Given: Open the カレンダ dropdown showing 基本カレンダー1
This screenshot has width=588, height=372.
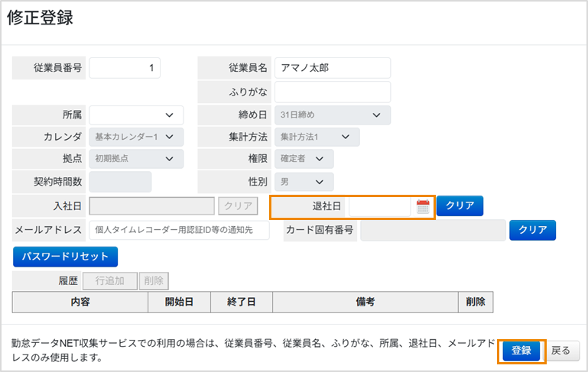Looking at the screenshot, I should tap(136, 137).
